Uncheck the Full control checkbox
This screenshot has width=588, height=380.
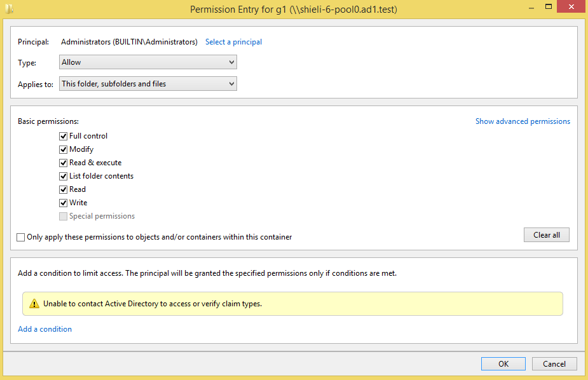[x=63, y=136]
